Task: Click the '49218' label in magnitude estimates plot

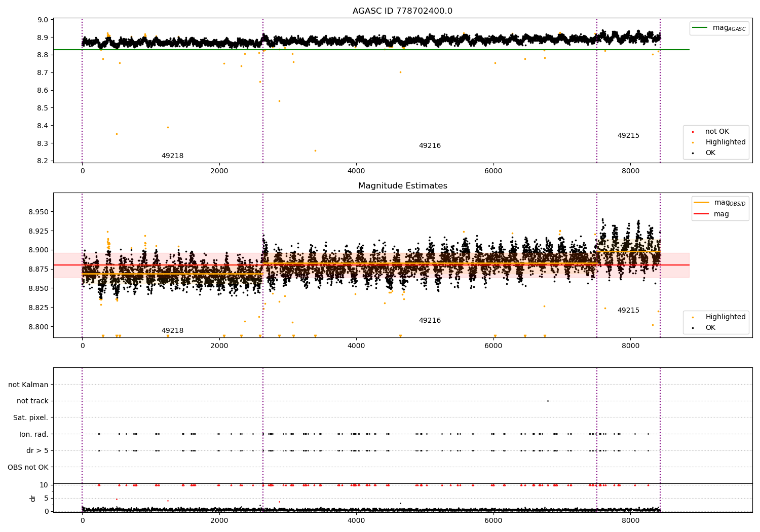Action: pos(172,331)
